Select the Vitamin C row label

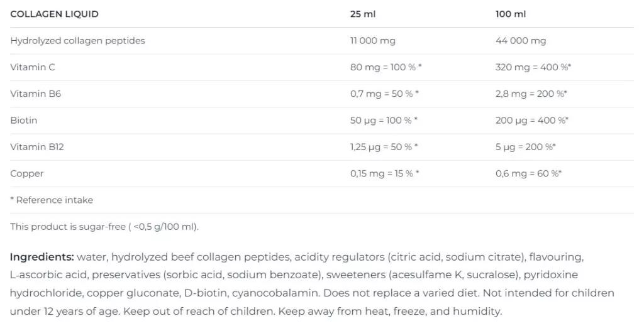coord(33,67)
